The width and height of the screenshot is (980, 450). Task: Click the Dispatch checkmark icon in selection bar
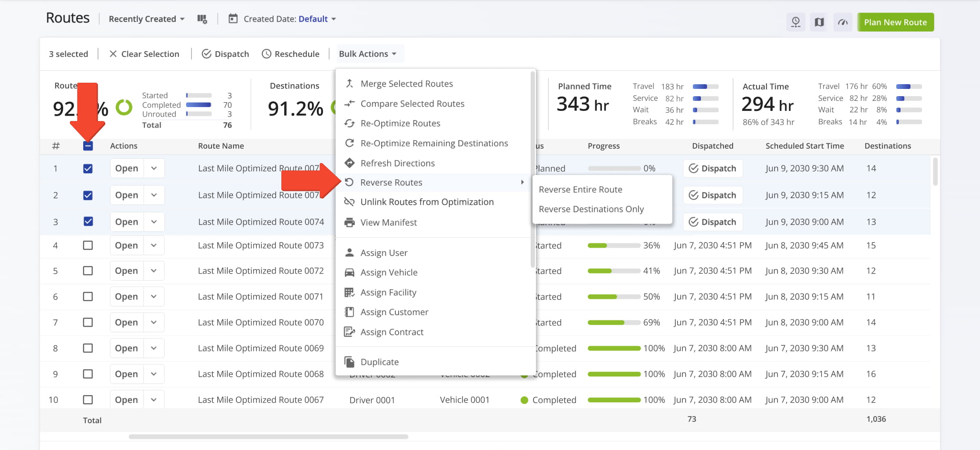(207, 54)
